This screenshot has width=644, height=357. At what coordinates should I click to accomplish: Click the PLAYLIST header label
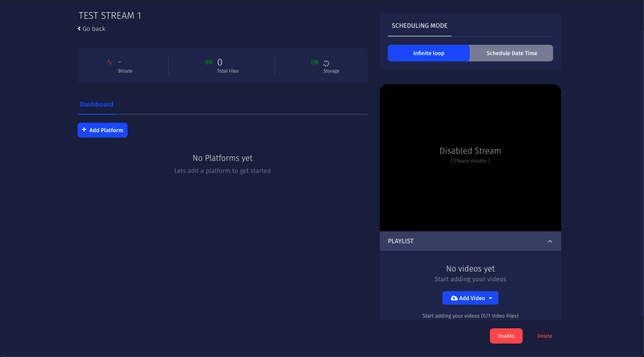coord(401,241)
